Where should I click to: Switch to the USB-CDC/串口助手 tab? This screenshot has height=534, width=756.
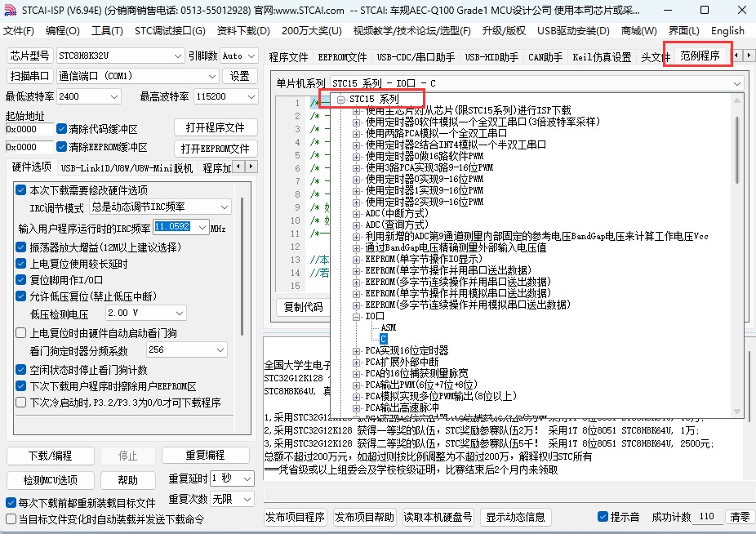416,57
